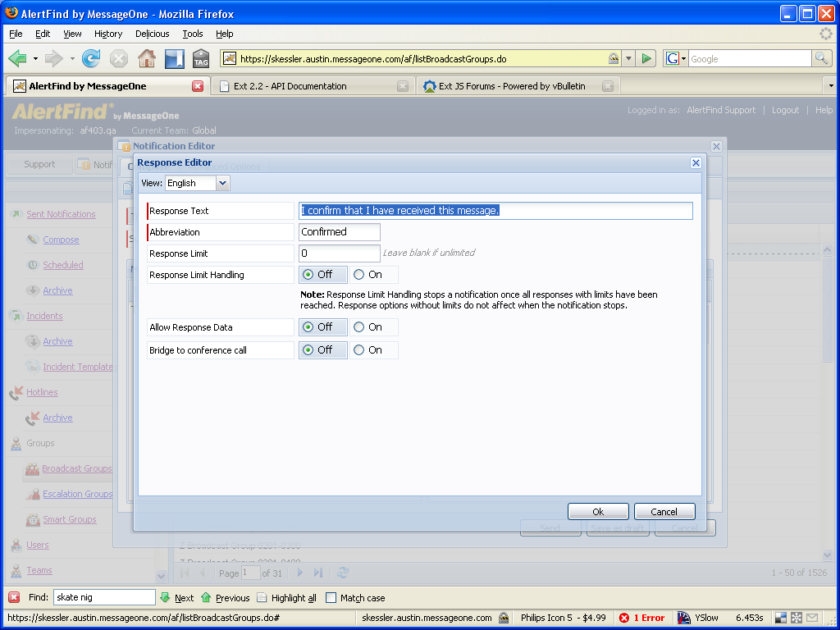Open the Delicious menu
The height and width of the screenshot is (630, 840).
point(152,34)
